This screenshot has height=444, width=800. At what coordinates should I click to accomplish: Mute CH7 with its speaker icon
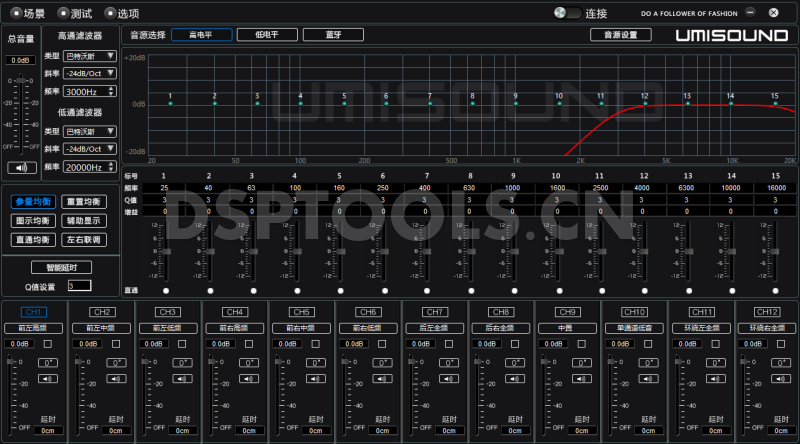click(x=449, y=379)
